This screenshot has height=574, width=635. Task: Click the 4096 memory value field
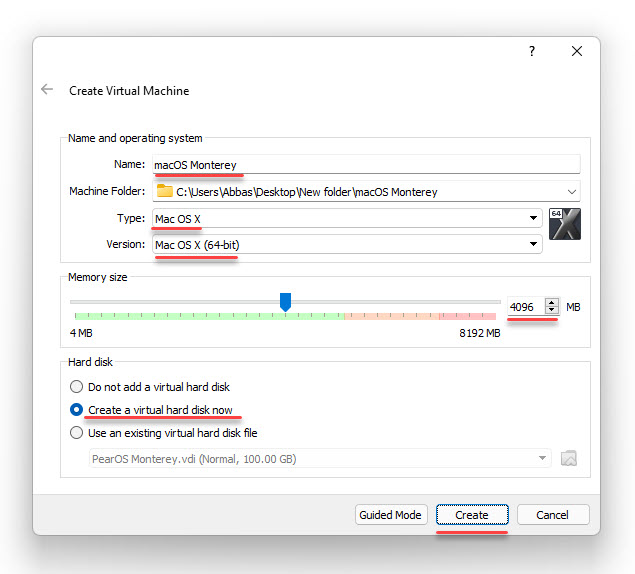pos(526,307)
